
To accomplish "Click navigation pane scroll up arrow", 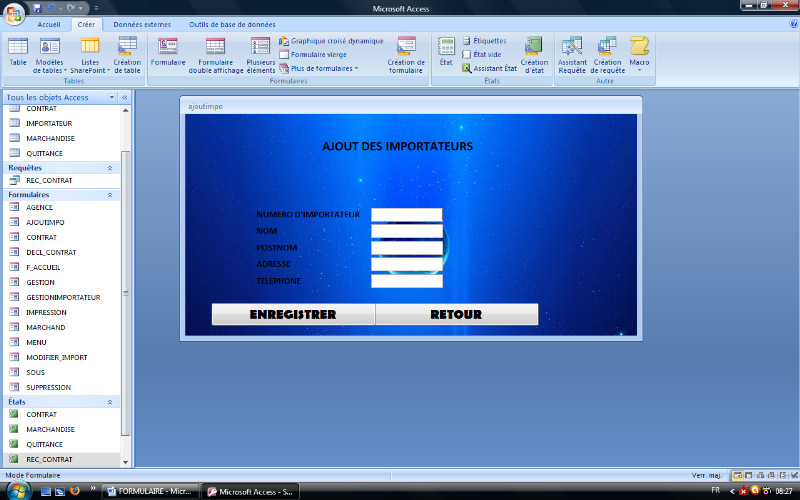I will click(126, 110).
